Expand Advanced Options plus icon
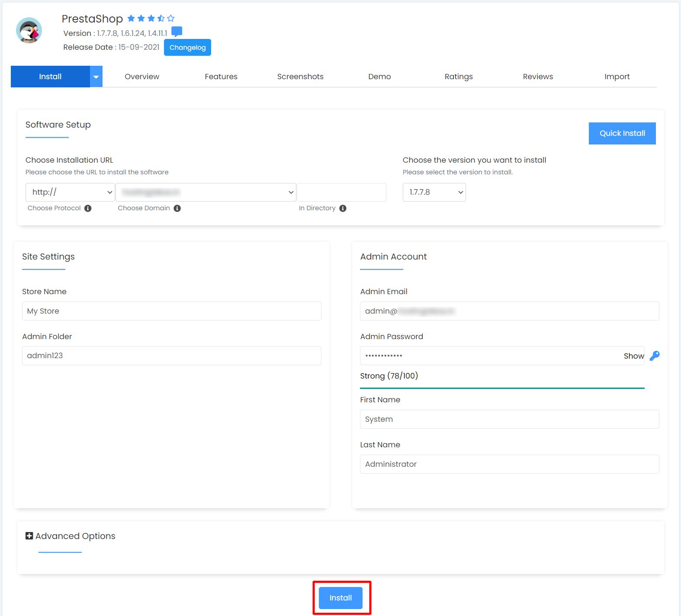Image resolution: width=681 pixels, height=616 pixels. point(29,536)
